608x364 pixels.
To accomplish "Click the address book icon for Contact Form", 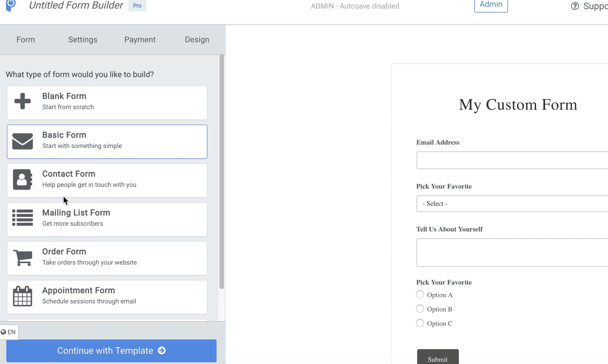I will point(22,180).
